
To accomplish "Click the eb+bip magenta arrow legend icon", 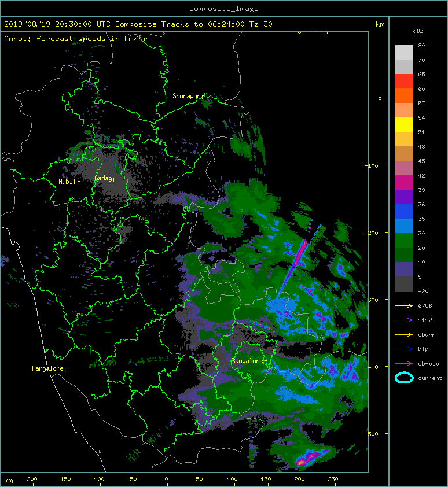I will click(404, 363).
